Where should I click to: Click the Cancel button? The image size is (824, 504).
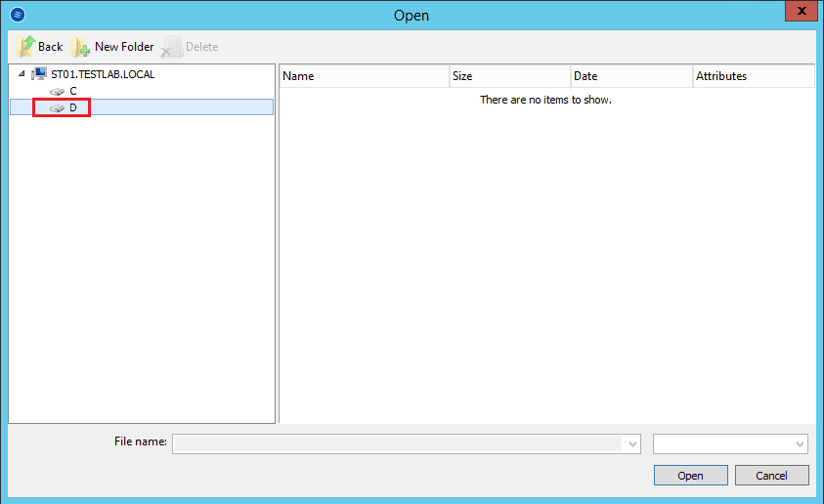[x=771, y=475]
